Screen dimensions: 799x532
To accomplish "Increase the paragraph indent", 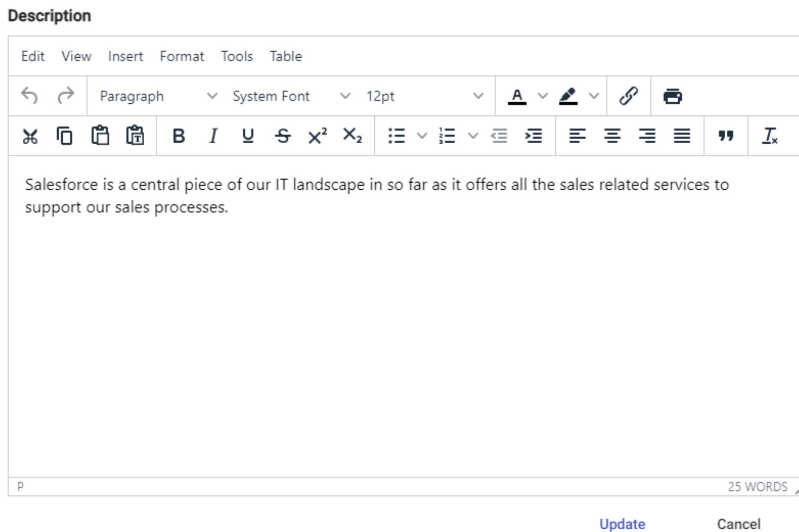I will click(534, 136).
